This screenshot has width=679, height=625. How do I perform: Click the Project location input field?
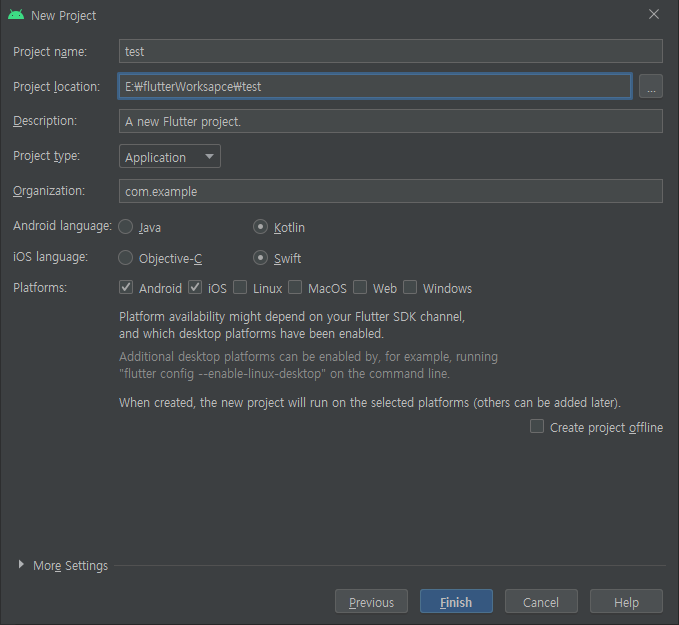pos(375,86)
